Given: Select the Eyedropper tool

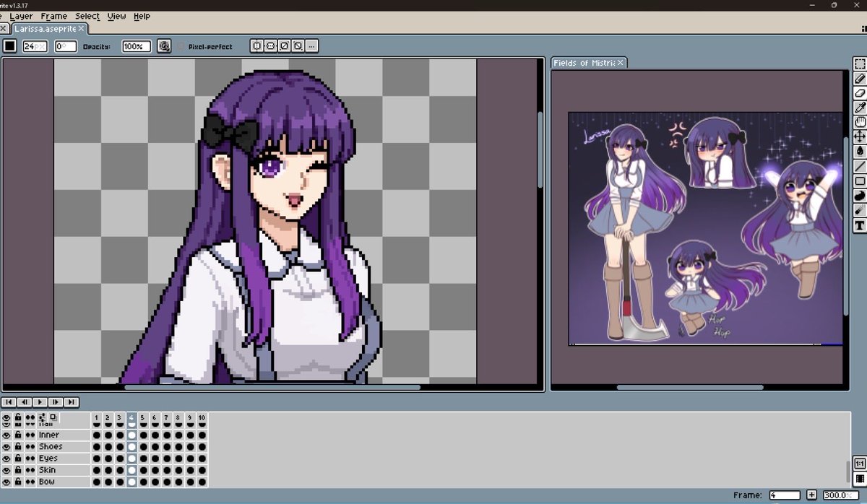Looking at the screenshot, I should 860,108.
